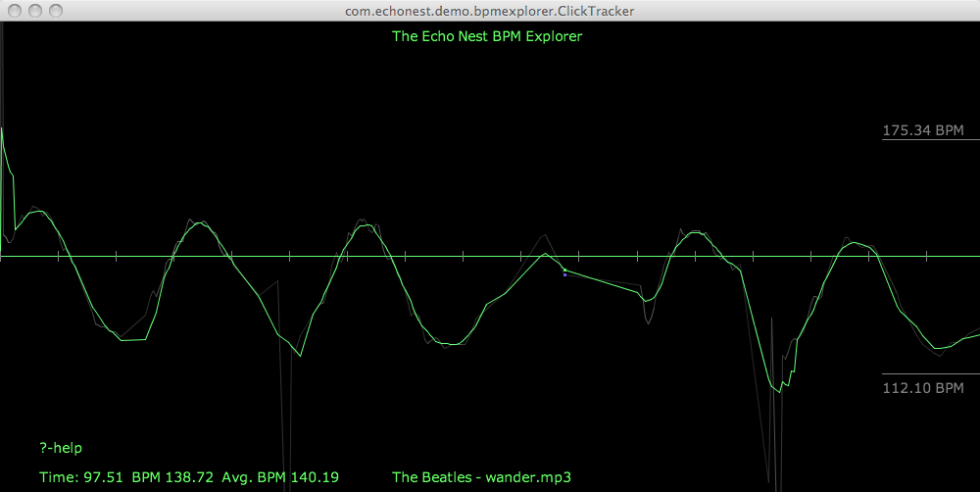Click the current position dot on green curve
980x492 pixels.
564,271
